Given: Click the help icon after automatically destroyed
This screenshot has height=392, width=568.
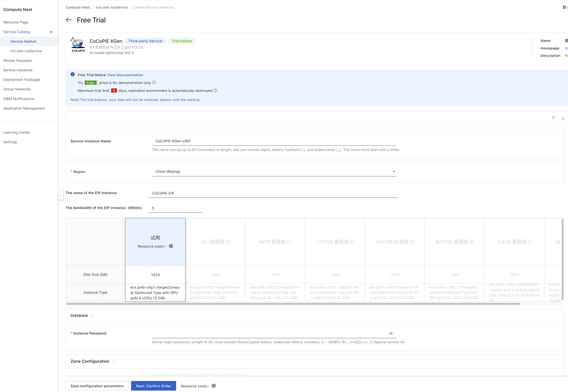Looking at the screenshot, I should coord(215,91).
